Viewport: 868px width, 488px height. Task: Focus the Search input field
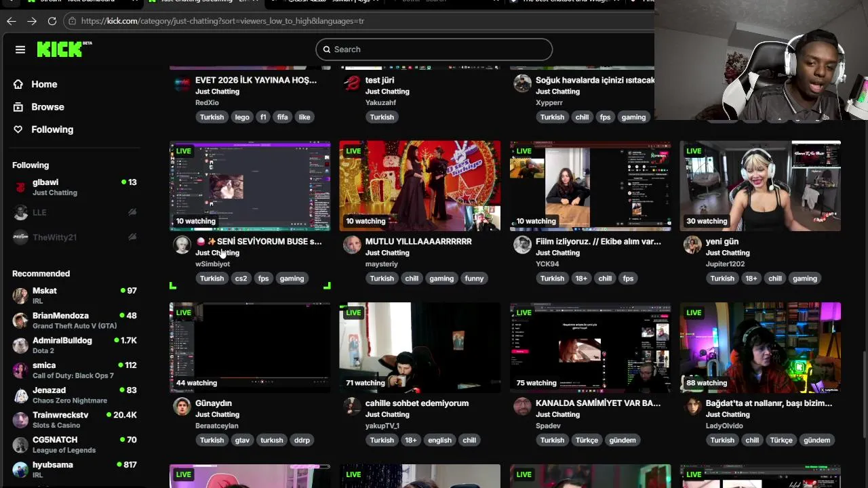(x=434, y=49)
